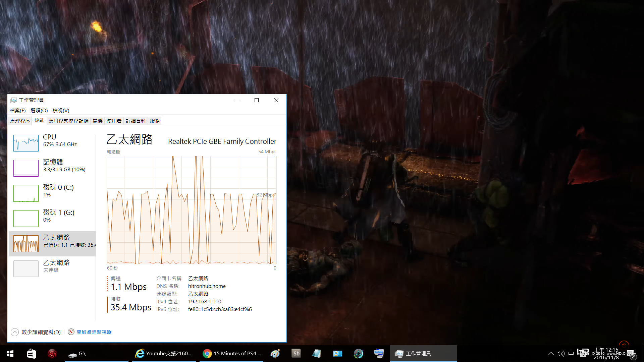Open the Windows Store taskbar icon
Viewport: 644px width, 362px height.
pos(31,354)
